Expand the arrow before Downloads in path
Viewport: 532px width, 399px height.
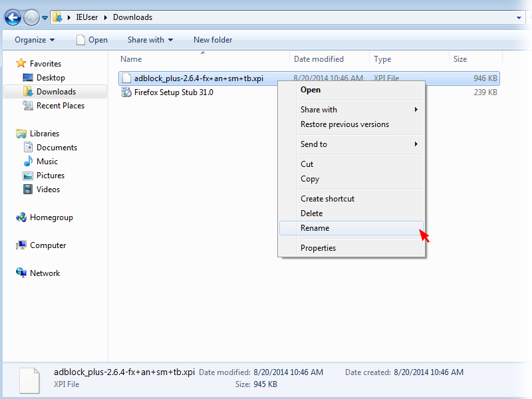pyautogui.click(x=106, y=17)
